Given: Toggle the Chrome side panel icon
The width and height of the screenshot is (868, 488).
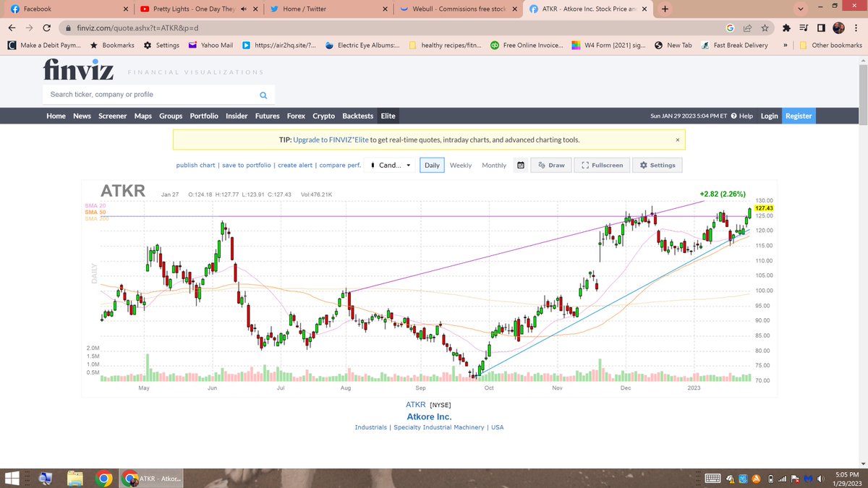Looking at the screenshot, I should tap(822, 27).
